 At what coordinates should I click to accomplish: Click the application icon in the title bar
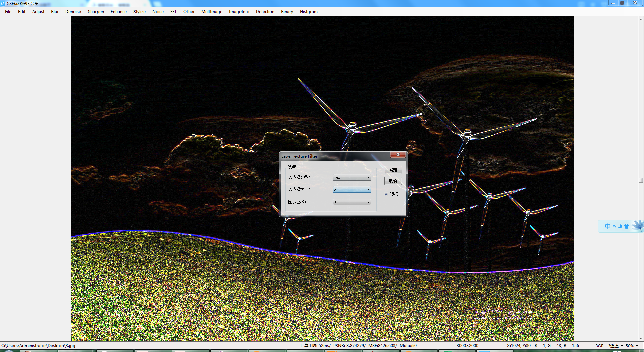3,3
